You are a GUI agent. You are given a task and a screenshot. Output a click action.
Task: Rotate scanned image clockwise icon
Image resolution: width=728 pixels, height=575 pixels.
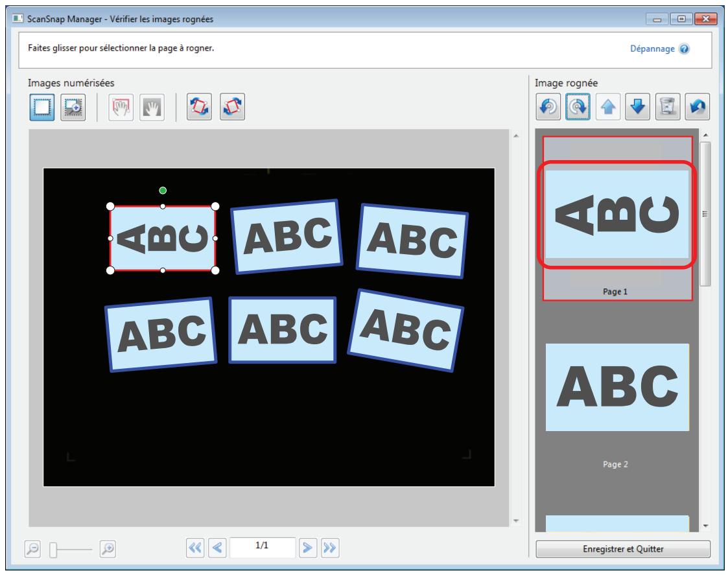232,108
